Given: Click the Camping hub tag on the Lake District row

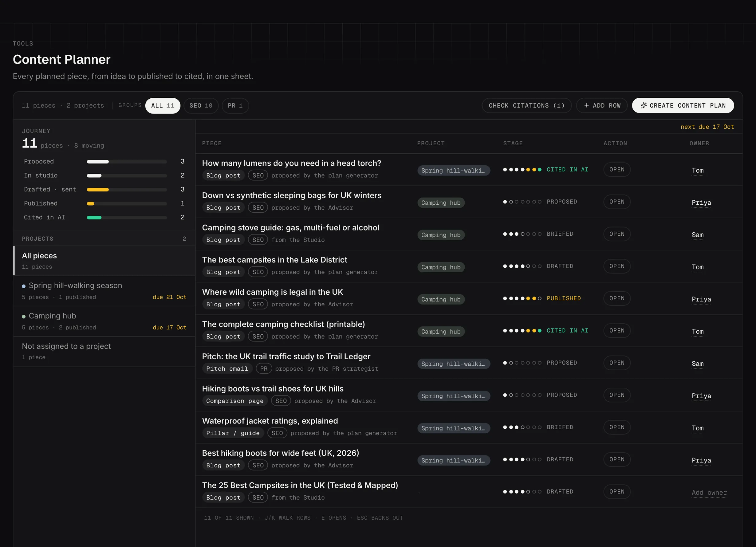Looking at the screenshot, I should pyautogui.click(x=441, y=267).
